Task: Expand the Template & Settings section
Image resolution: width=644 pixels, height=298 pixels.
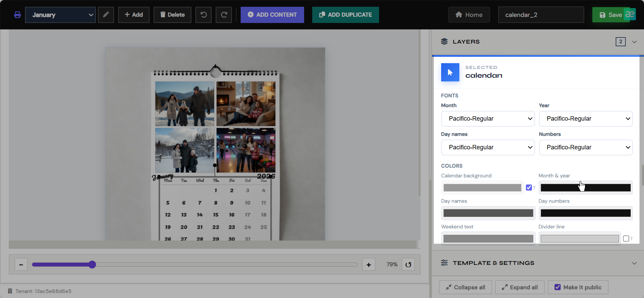Action: point(538,263)
